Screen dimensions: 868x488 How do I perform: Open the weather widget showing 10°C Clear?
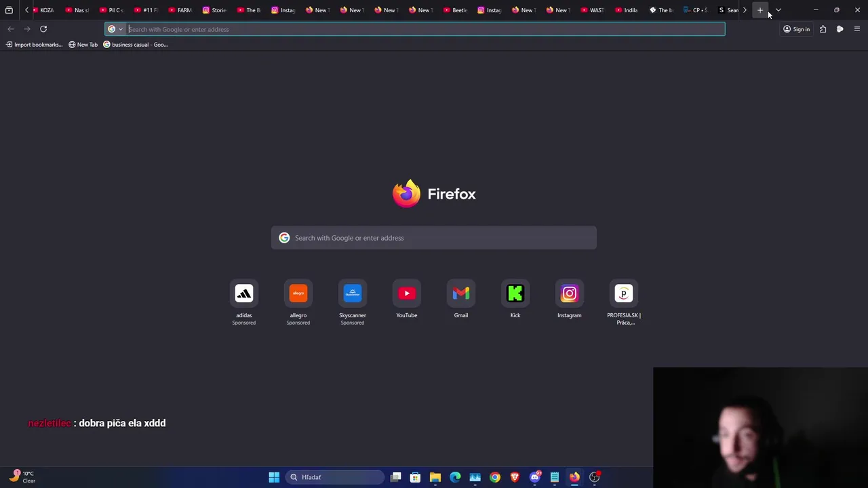click(x=22, y=476)
